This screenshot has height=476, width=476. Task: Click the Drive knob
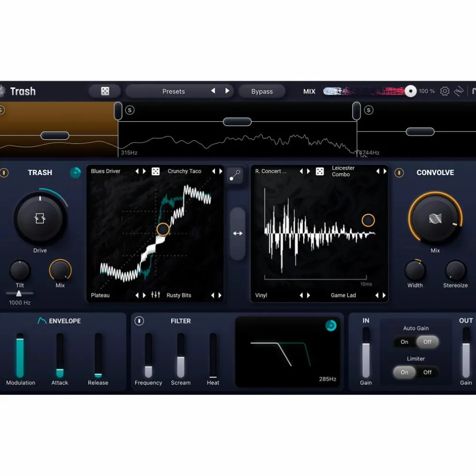coord(40,219)
